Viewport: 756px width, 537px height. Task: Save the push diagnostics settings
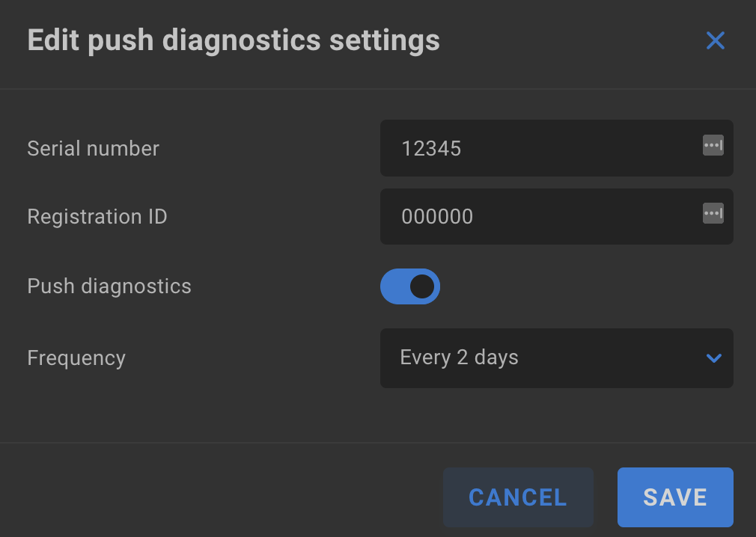[x=675, y=497]
